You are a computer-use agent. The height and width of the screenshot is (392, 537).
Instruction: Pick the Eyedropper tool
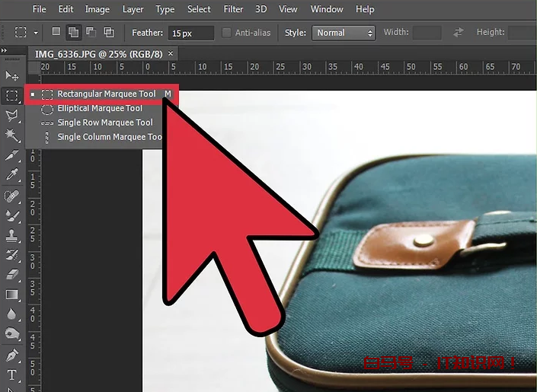11,175
